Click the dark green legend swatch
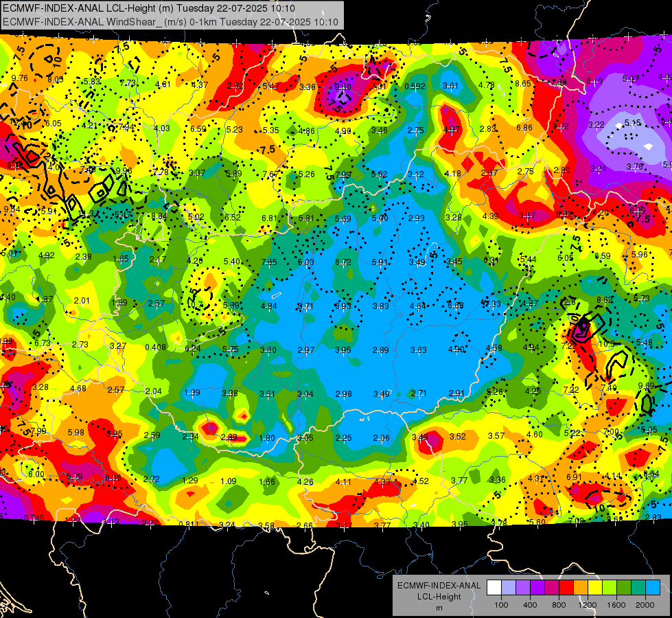 click(x=624, y=588)
